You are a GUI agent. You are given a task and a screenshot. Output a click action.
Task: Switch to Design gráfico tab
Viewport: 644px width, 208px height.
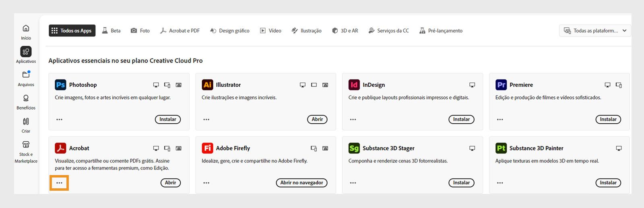[x=229, y=31]
